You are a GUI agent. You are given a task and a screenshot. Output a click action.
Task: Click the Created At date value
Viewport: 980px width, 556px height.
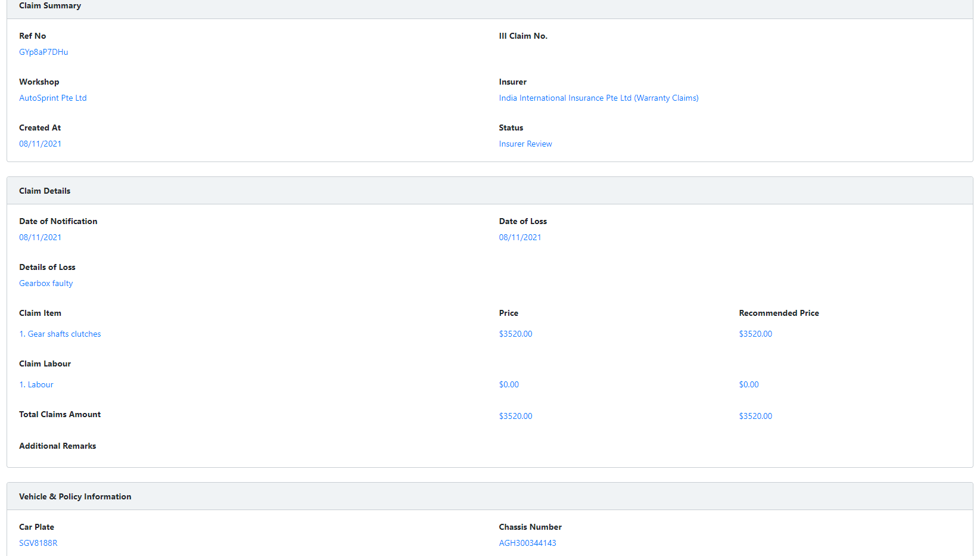pos(40,144)
